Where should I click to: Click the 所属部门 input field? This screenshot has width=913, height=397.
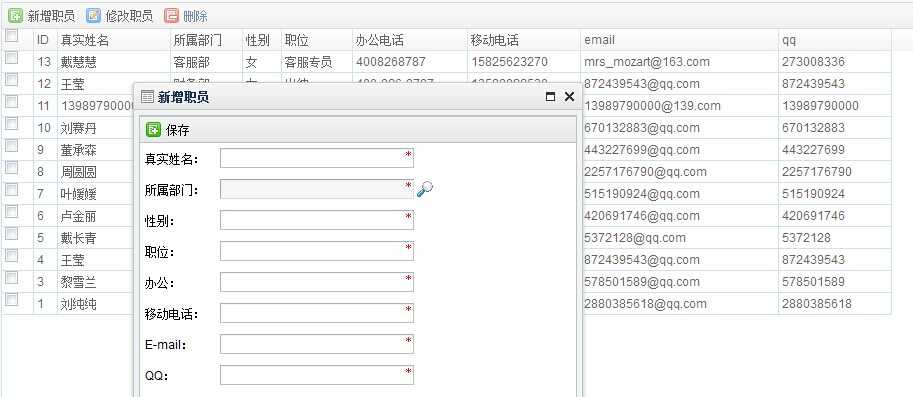(x=317, y=189)
